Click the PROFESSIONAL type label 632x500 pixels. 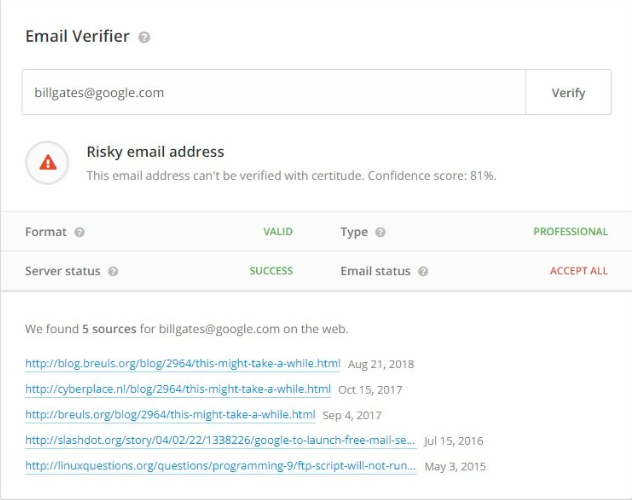(x=570, y=231)
